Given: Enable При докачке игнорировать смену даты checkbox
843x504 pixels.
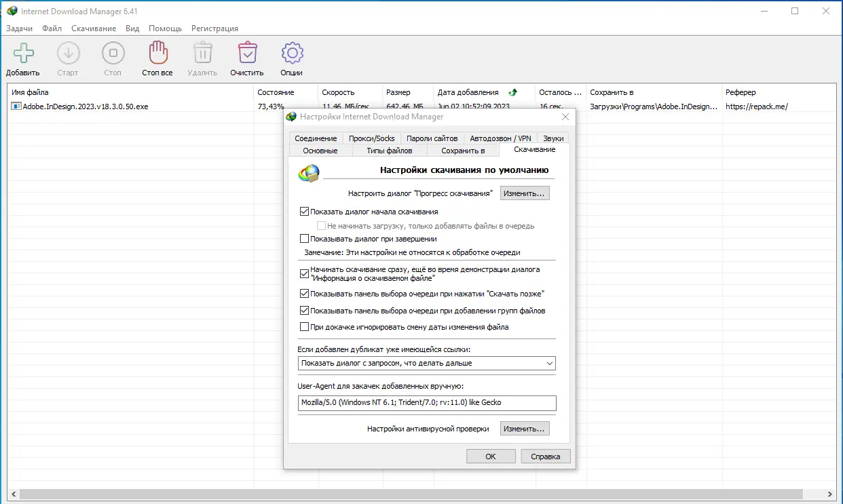Looking at the screenshot, I should click(304, 327).
